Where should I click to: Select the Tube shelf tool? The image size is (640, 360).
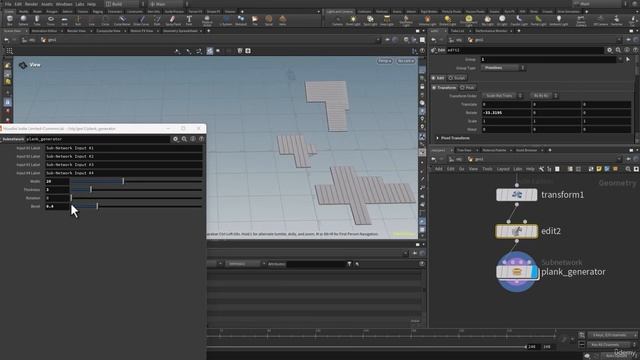(x=37, y=20)
